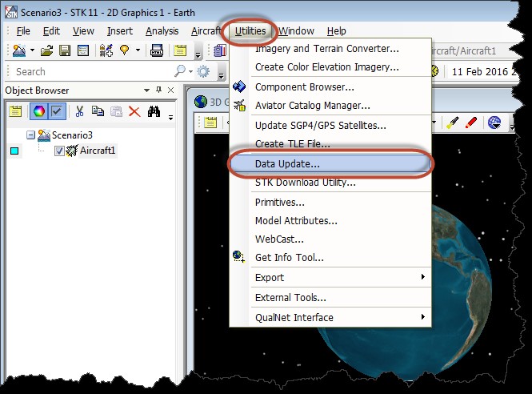Click inside the Search input field
This screenshot has width=532, height=394.
(92, 71)
